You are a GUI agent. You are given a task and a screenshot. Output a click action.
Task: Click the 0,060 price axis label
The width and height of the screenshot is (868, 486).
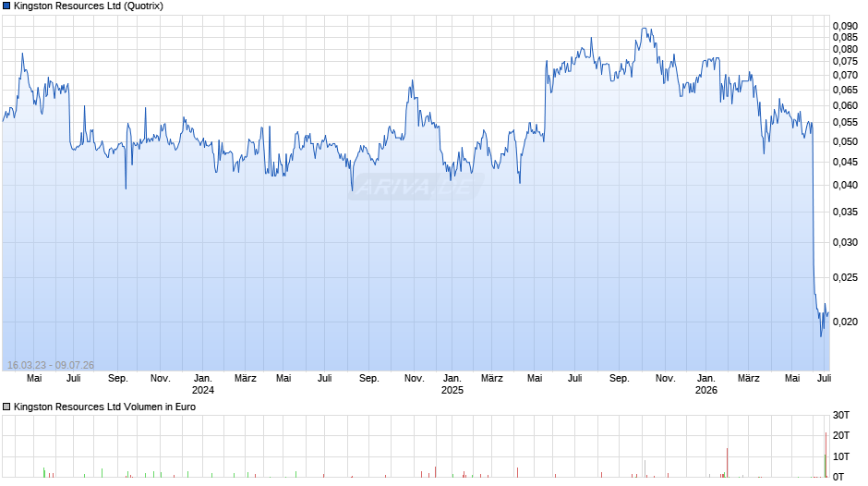click(845, 105)
